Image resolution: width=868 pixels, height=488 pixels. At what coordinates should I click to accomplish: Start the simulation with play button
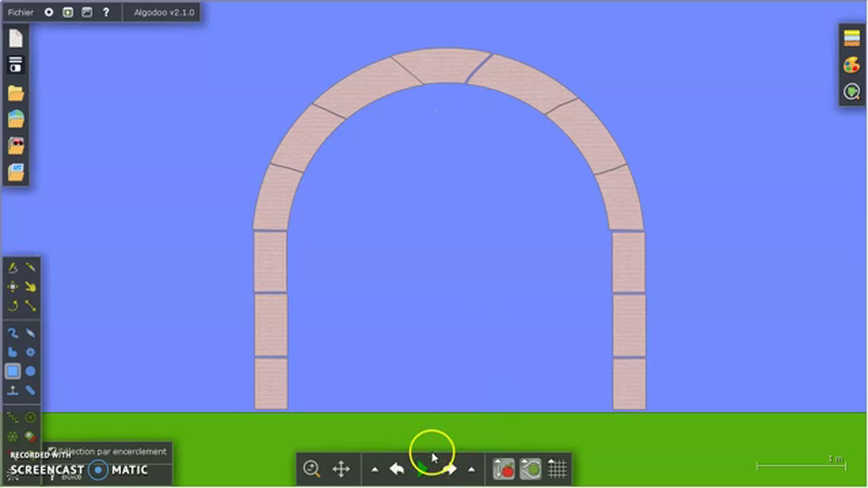click(x=423, y=469)
